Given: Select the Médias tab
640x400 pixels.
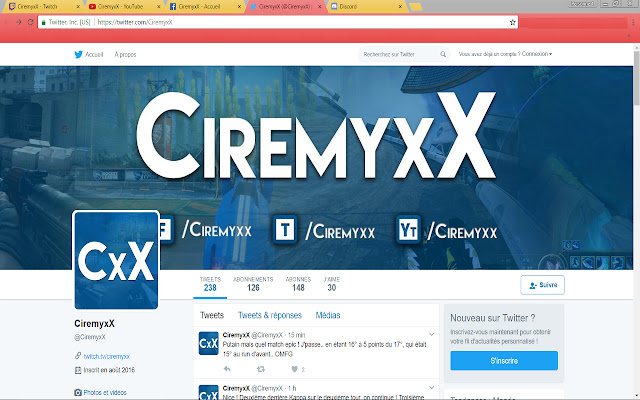Looking at the screenshot, I should point(328,315).
